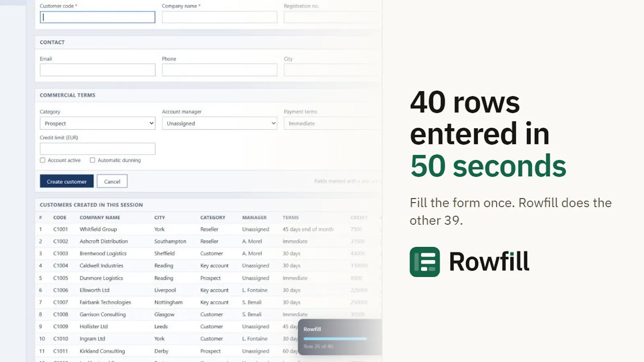Click the COMPANY NAME column header

(100, 218)
